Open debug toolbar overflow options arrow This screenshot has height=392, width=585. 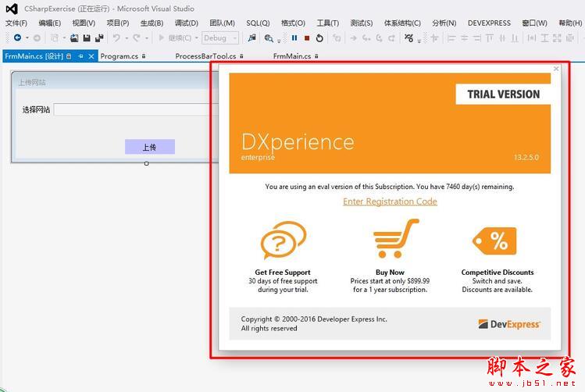coord(419,41)
